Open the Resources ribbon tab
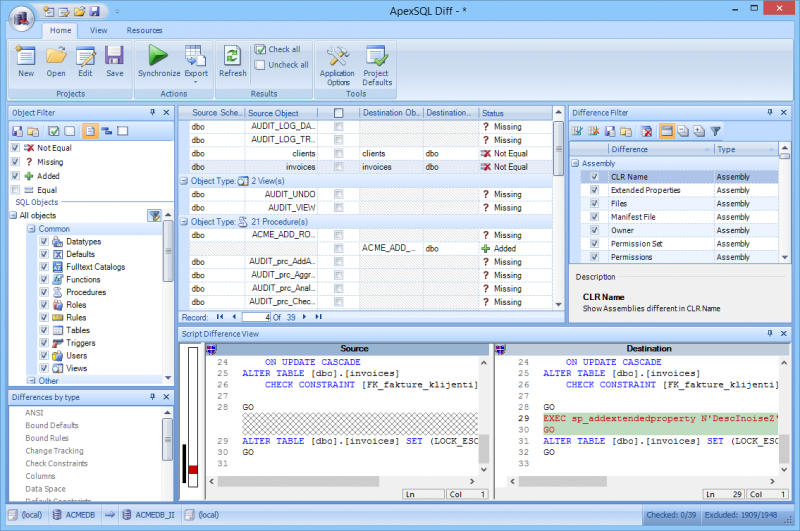The image size is (800, 531). tap(144, 31)
